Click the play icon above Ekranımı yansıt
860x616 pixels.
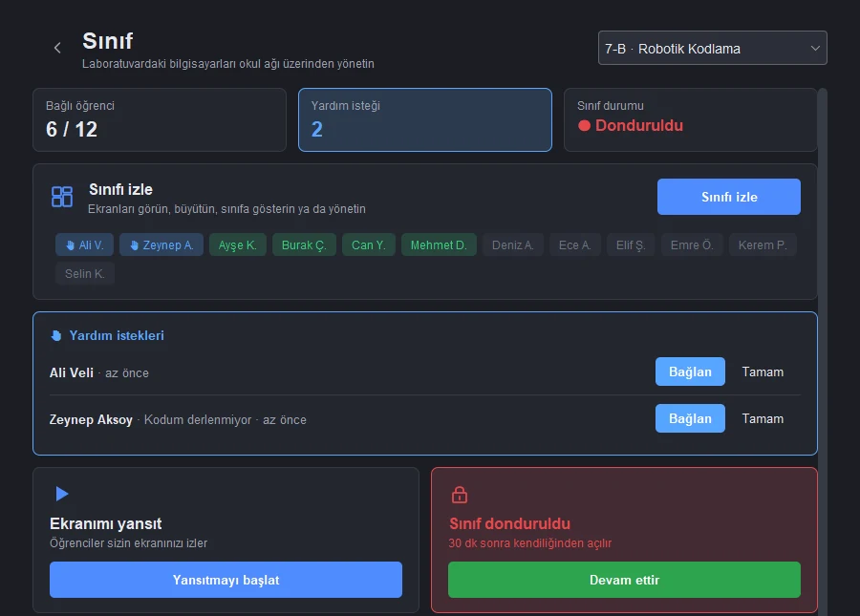coord(62,494)
